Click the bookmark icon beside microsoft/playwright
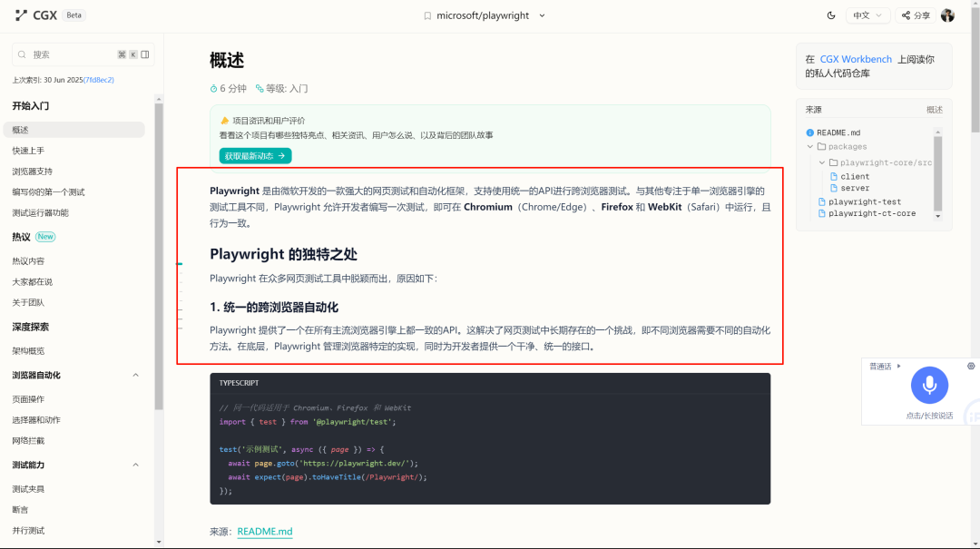980x549 pixels. click(427, 15)
